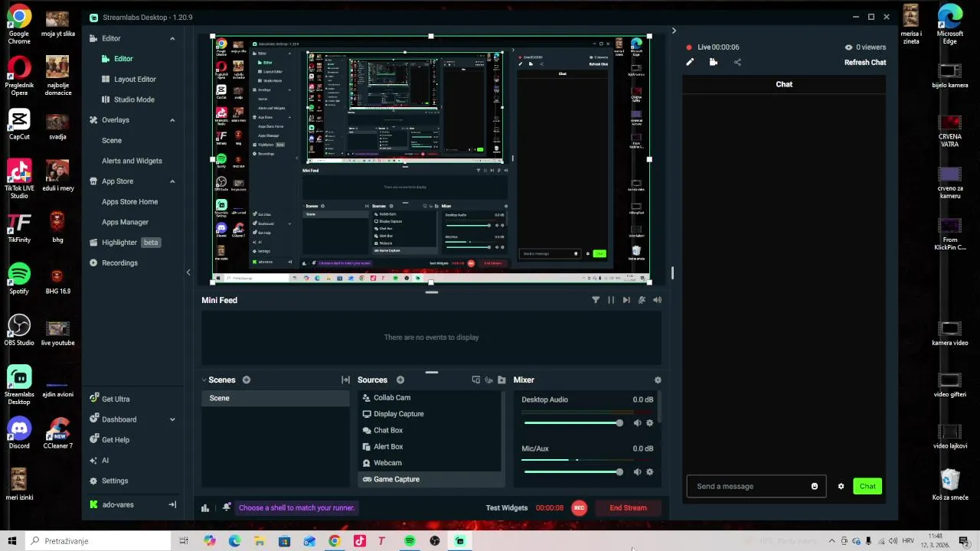The image size is (980, 551).
Task: Edit stream info with the pencil icon
Action: click(690, 63)
